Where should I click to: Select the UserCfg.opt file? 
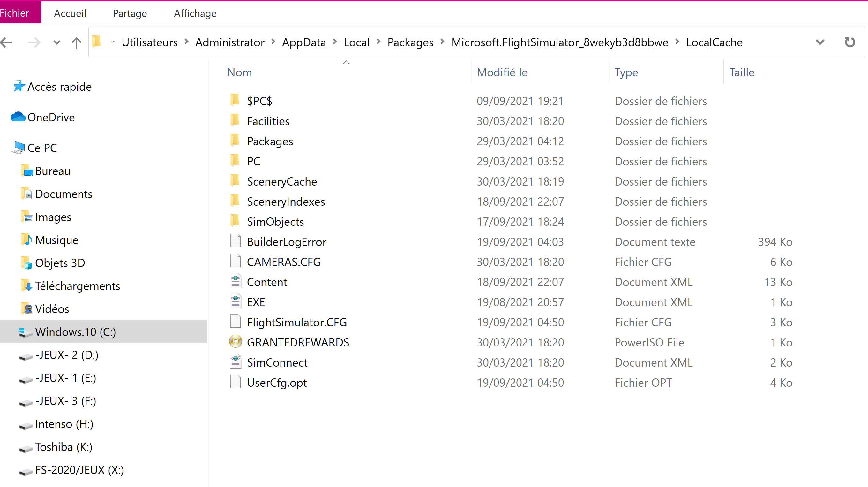277,382
